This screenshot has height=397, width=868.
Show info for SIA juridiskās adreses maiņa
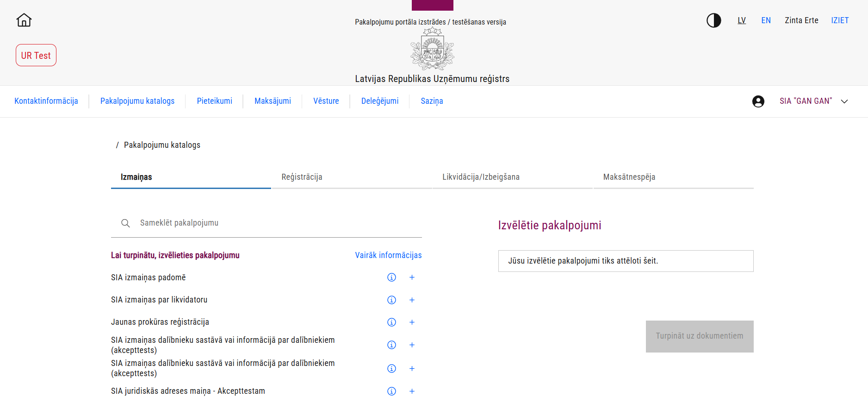pyautogui.click(x=391, y=391)
